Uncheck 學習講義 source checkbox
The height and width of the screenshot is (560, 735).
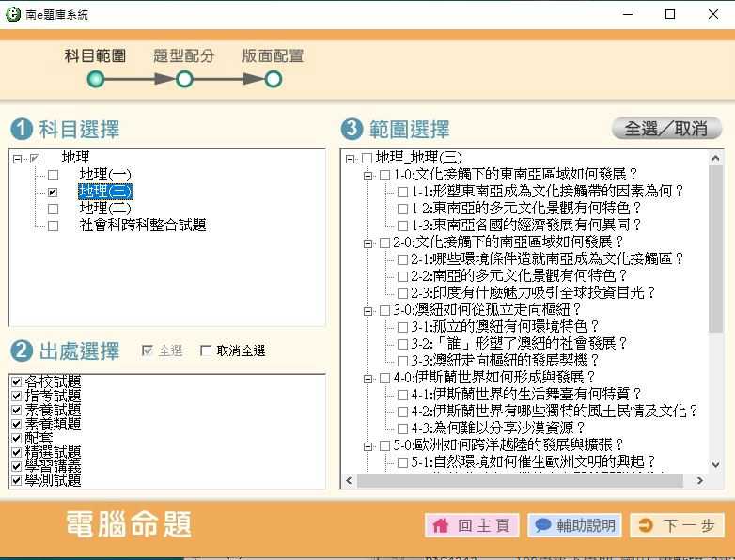pos(16,466)
